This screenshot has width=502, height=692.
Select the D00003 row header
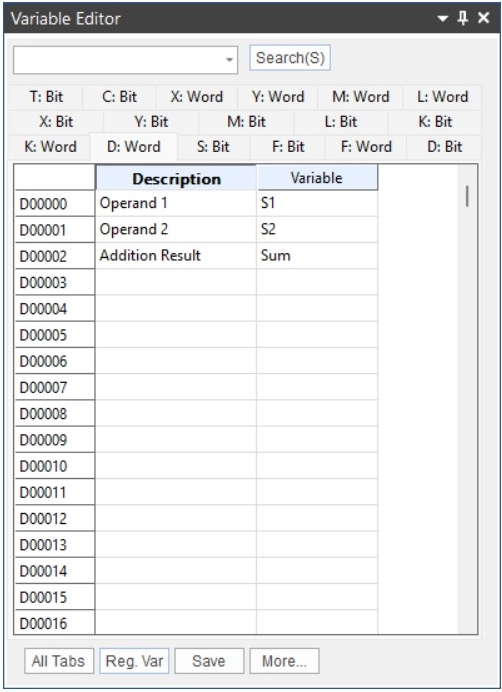pyautogui.click(x=55, y=282)
